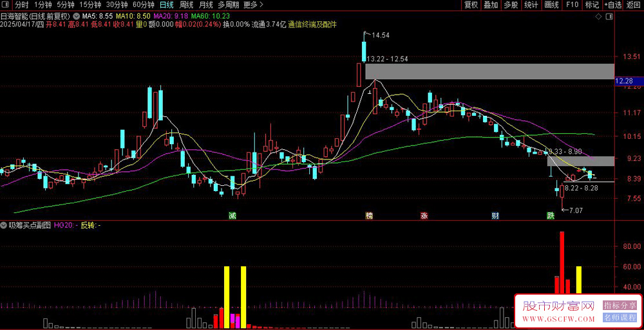This screenshot has width=644, height=330.
Task: Click the upper gray gap zone rectangle
Action: coord(490,71)
